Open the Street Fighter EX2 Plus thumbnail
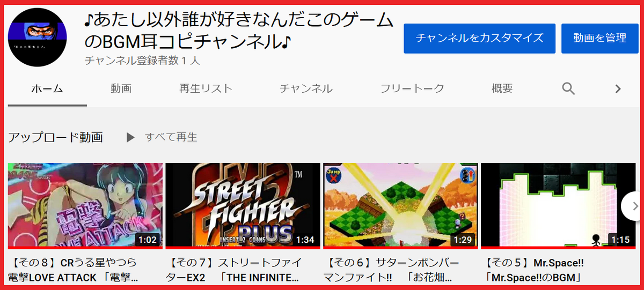The height and width of the screenshot is (290, 644). 243,206
